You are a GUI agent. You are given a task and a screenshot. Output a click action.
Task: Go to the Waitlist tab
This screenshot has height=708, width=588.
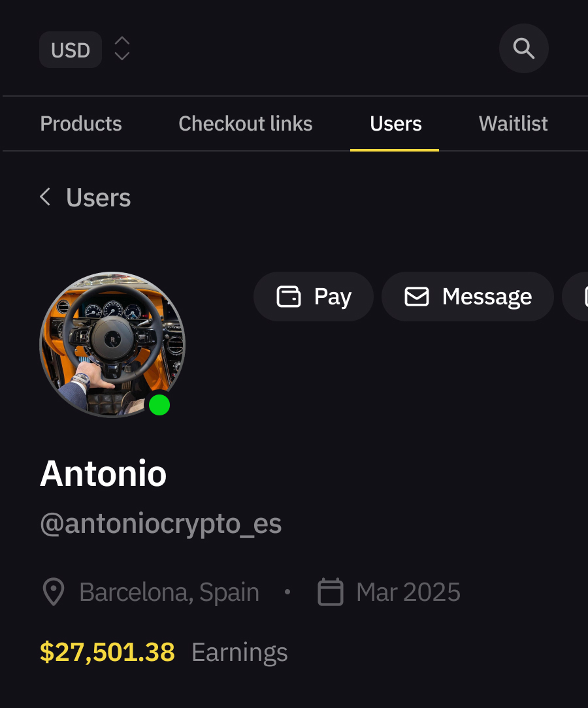click(x=513, y=123)
